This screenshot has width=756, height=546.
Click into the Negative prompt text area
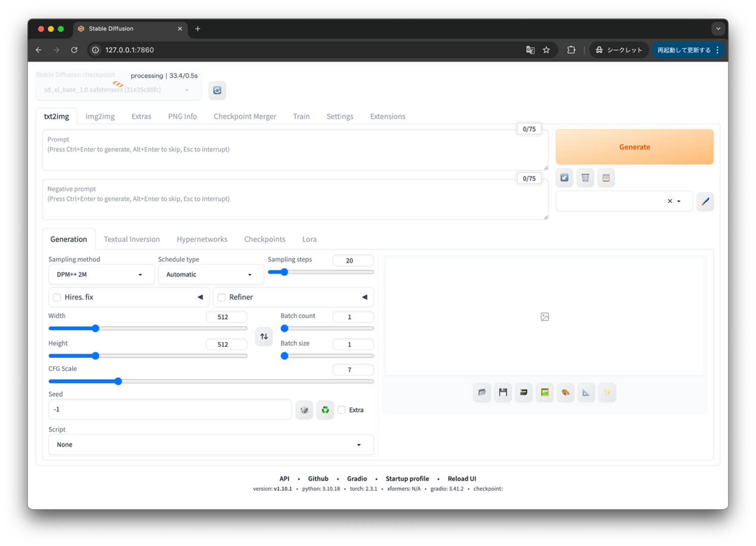click(x=295, y=199)
